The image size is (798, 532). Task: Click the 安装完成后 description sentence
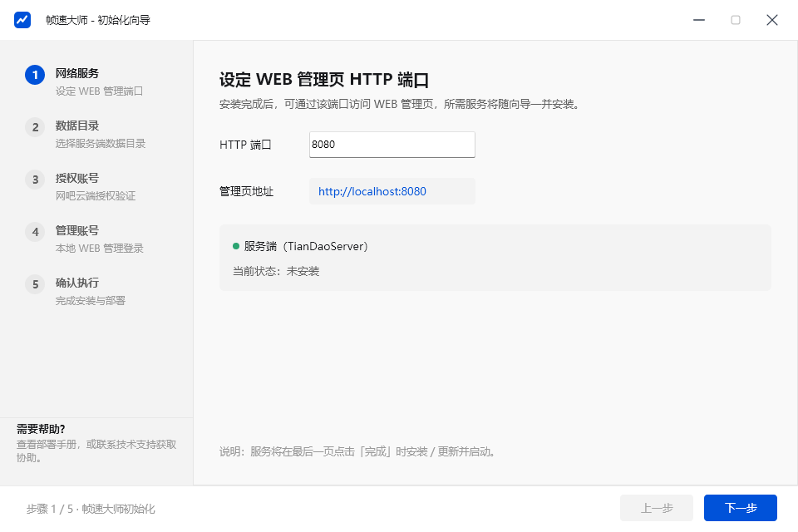tap(400, 105)
